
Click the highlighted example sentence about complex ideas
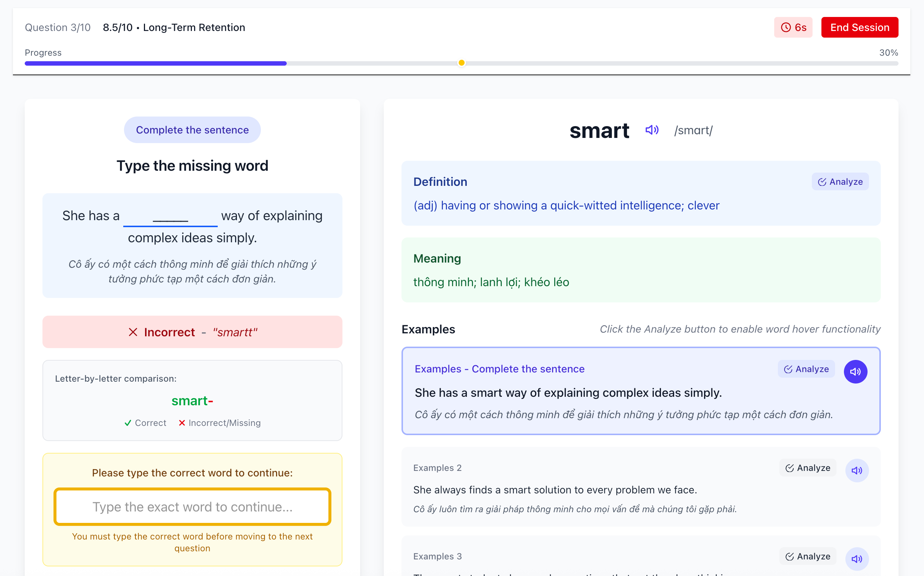pyautogui.click(x=568, y=393)
